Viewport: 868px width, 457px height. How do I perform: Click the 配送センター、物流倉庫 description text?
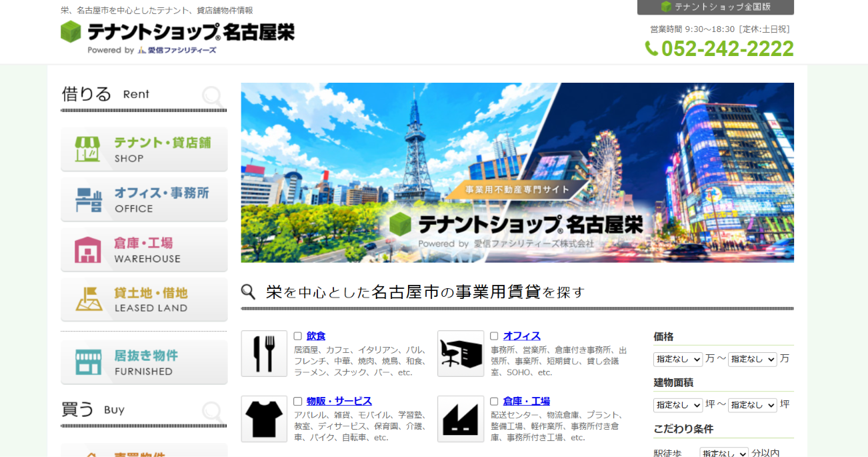click(x=557, y=426)
